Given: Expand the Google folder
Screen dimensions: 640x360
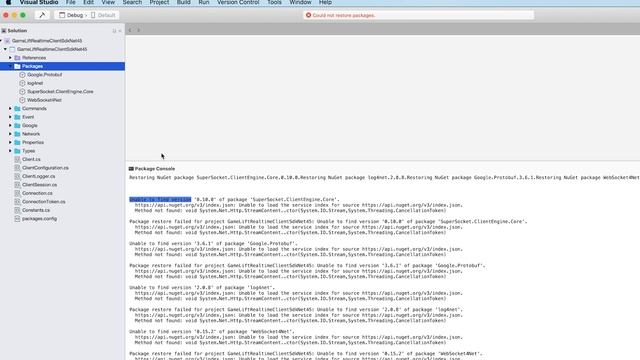Looking at the screenshot, I should coord(10,125).
